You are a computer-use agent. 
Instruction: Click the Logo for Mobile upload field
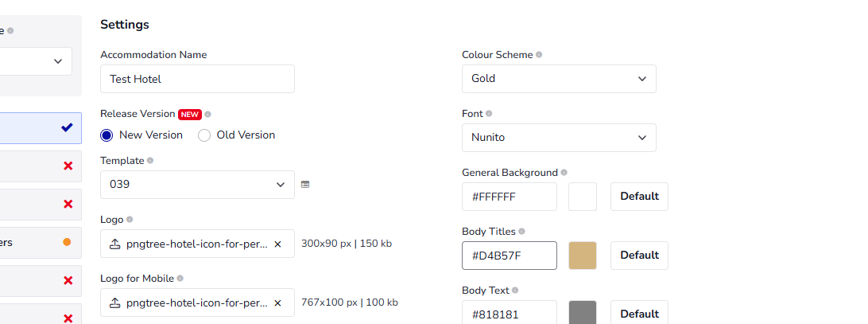tap(197, 303)
